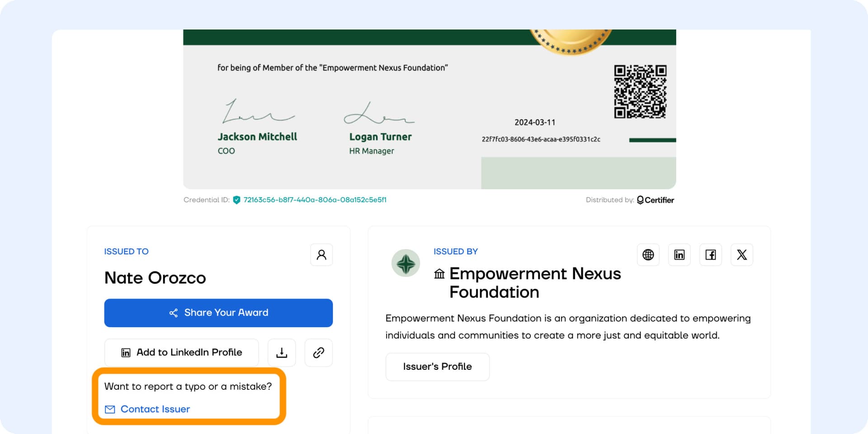Click the verified shield beside Credential ID
Image resolution: width=868 pixels, height=434 pixels.
[x=236, y=200]
